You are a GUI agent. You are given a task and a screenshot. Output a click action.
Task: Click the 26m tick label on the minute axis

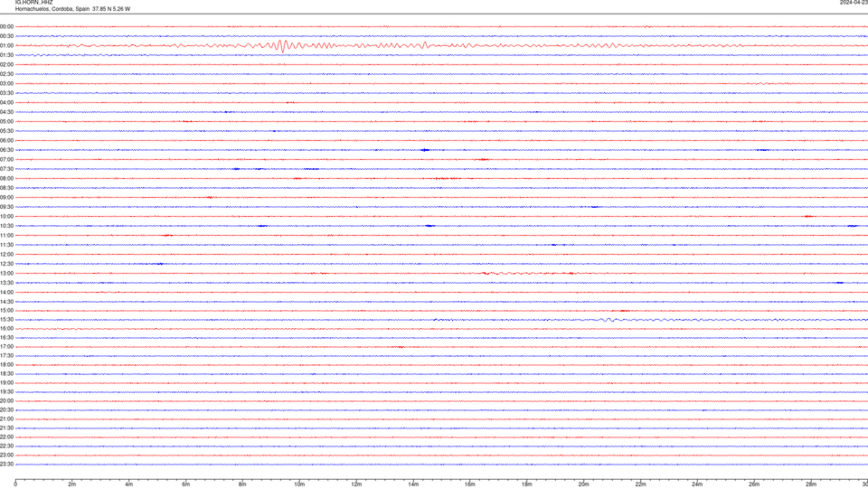tap(754, 484)
